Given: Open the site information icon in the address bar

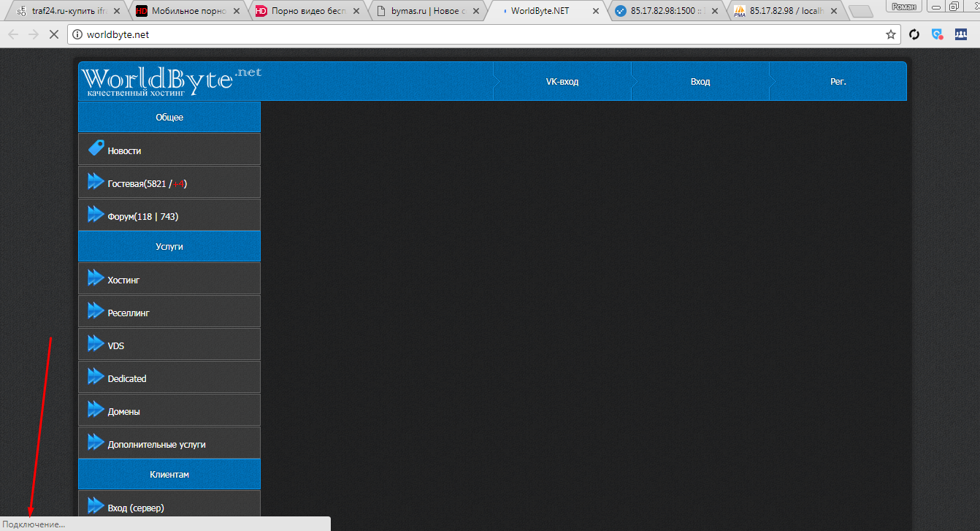Looking at the screenshot, I should (77, 34).
